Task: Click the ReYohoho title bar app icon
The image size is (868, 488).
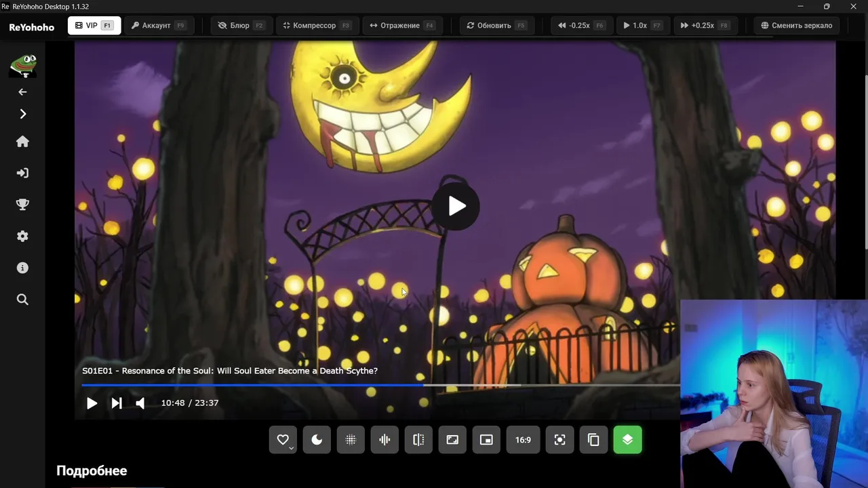Action: coord(5,6)
